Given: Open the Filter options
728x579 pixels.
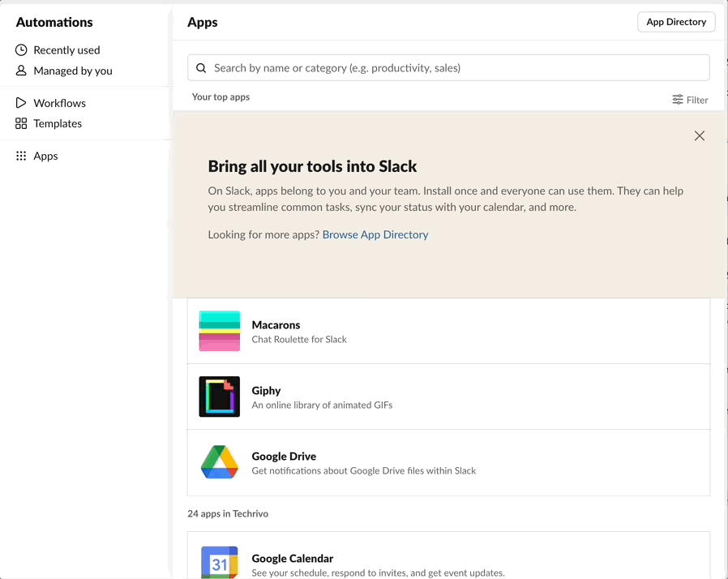Looking at the screenshot, I should 690,100.
